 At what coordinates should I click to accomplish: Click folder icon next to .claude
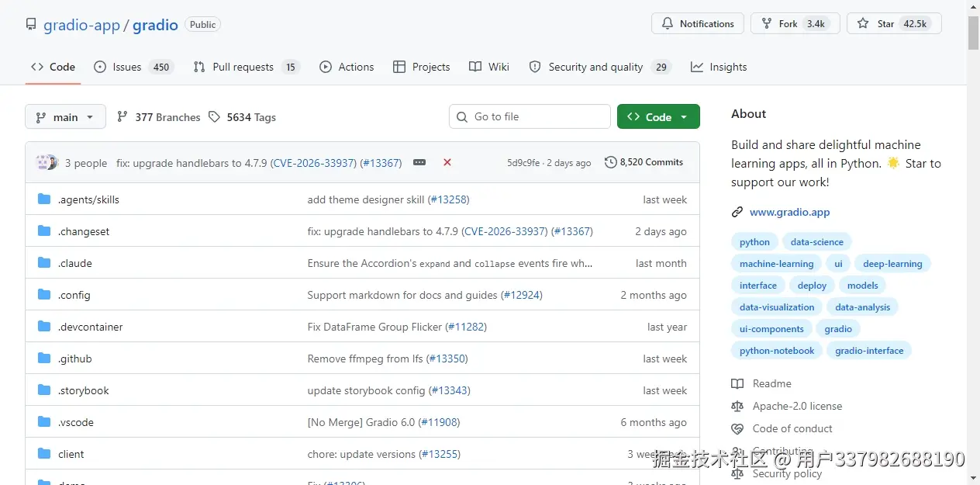(x=44, y=263)
